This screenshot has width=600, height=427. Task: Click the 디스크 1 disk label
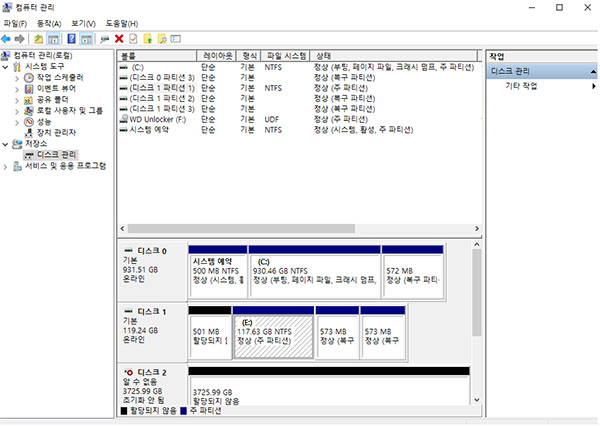tap(152, 332)
